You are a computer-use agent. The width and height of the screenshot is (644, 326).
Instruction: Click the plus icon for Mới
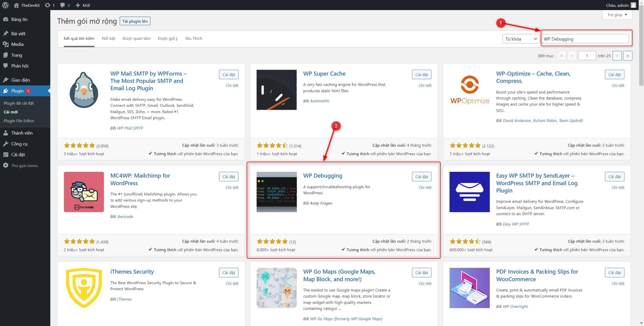[x=78, y=5]
